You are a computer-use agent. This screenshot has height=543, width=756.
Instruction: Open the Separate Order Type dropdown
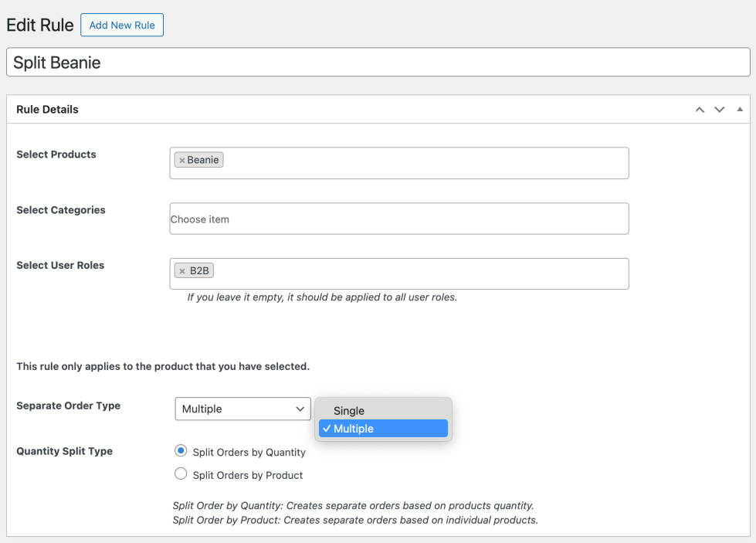242,409
